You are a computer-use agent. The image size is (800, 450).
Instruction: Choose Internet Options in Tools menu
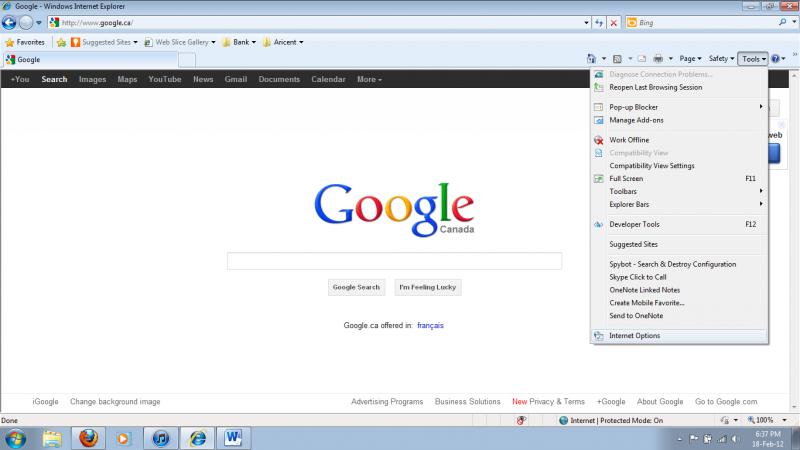click(679, 336)
